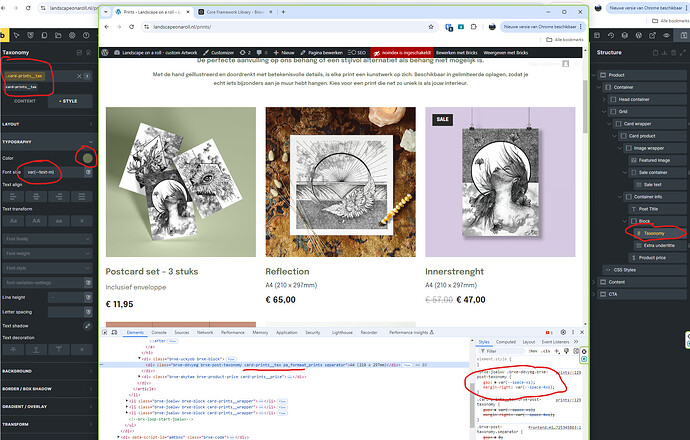Image resolution: width=690 pixels, height=440 pixels.
Task: Clear the active class with the X icon
Action: (x=79, y=76)
